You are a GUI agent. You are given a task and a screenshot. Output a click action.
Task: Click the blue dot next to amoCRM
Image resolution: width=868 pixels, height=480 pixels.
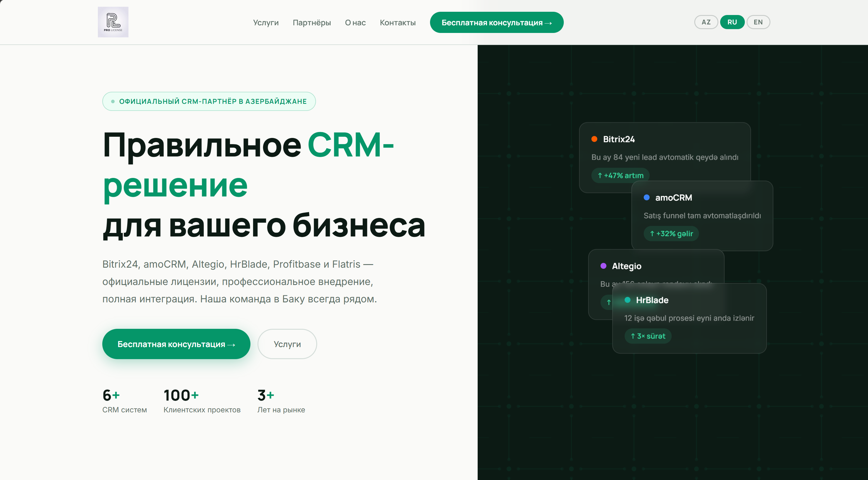(x=647, y=198)
